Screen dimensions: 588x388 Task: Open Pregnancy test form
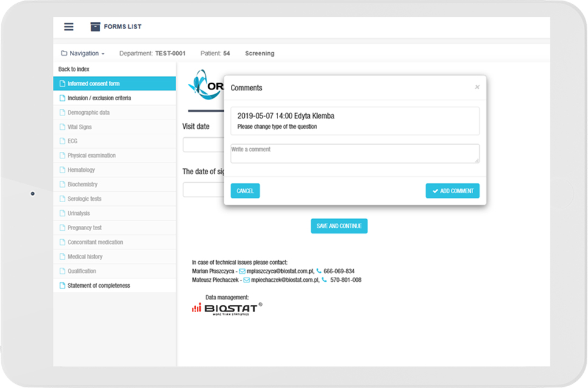click(x=115, y=228)
